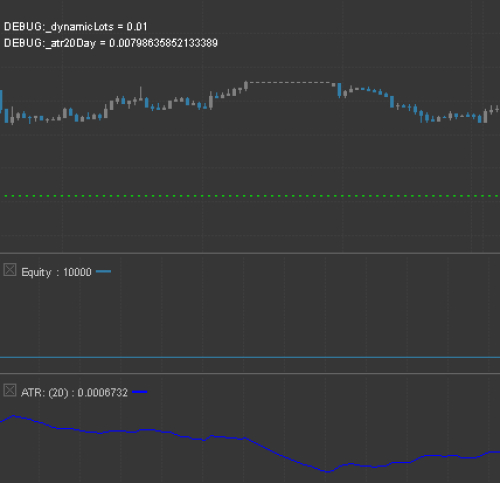Select the gray candle with tallest upper wick

(x=141, y=93)
